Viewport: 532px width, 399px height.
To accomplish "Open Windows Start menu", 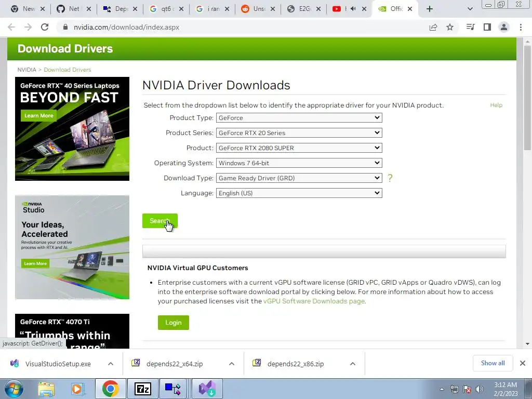I will [14, 389].
